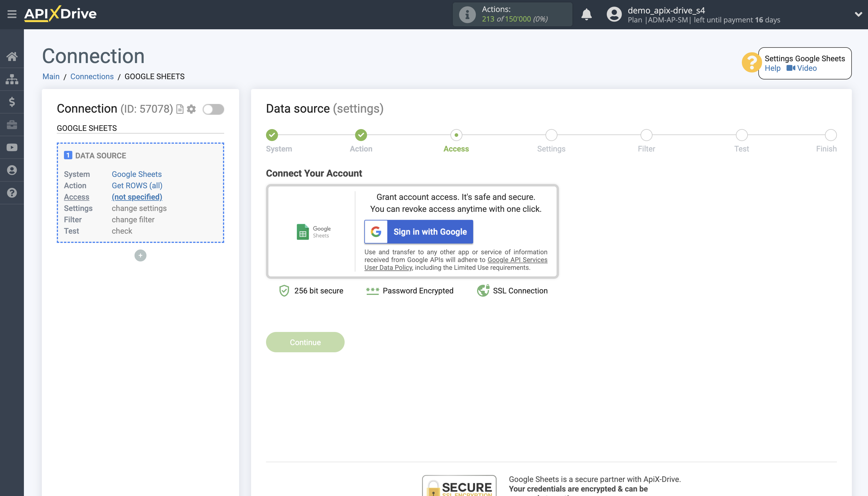This screenshot has width=868, height=496.
Task: Click the plus button below Data Source
Action: [x=140, y=255]
